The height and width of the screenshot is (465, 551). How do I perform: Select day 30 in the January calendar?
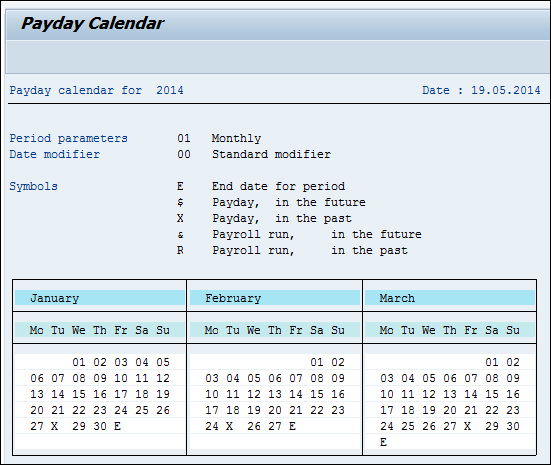point(100,426)
